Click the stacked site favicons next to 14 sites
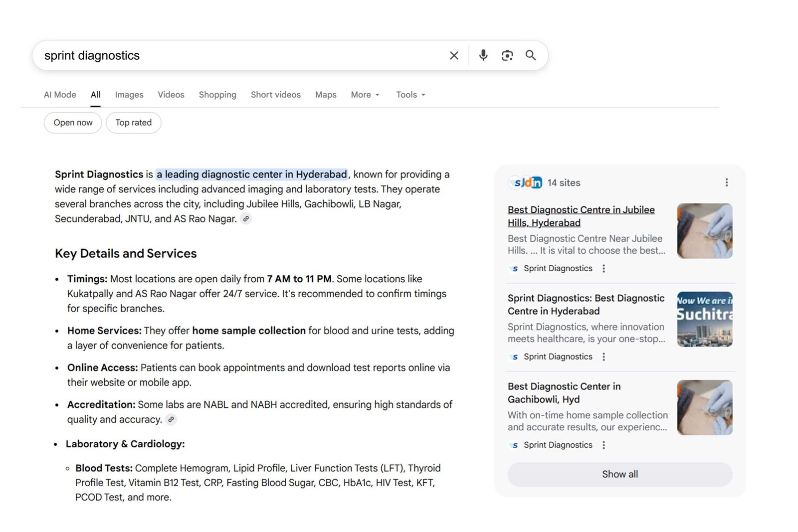 [525, 182]
